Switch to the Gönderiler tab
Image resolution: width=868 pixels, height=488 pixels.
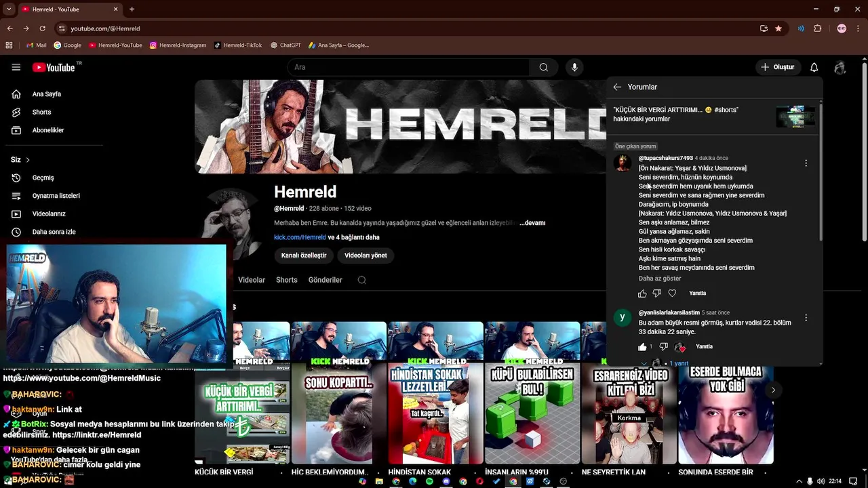coord(325,280)
